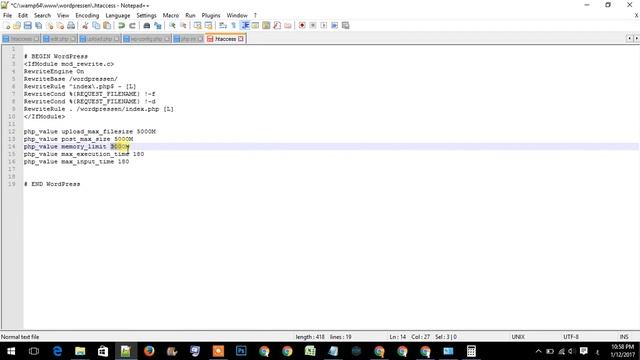Open the View menu
The width and height of the screenshot is (640, 360).
click(x=63, y=16)
